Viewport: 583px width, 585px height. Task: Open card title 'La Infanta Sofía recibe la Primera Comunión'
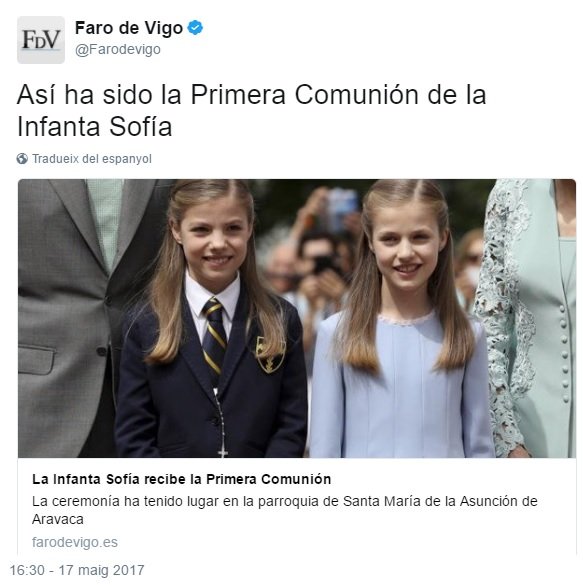point(182,479)
